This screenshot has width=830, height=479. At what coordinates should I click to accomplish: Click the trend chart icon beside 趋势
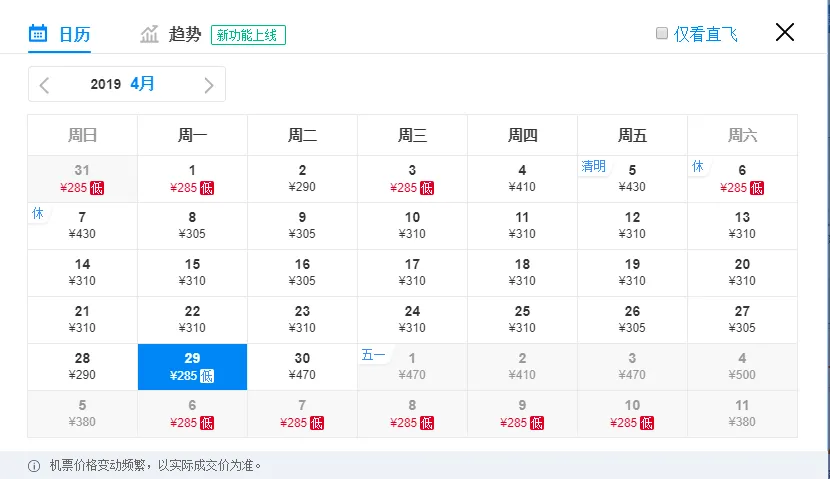(x=150, y=35)
